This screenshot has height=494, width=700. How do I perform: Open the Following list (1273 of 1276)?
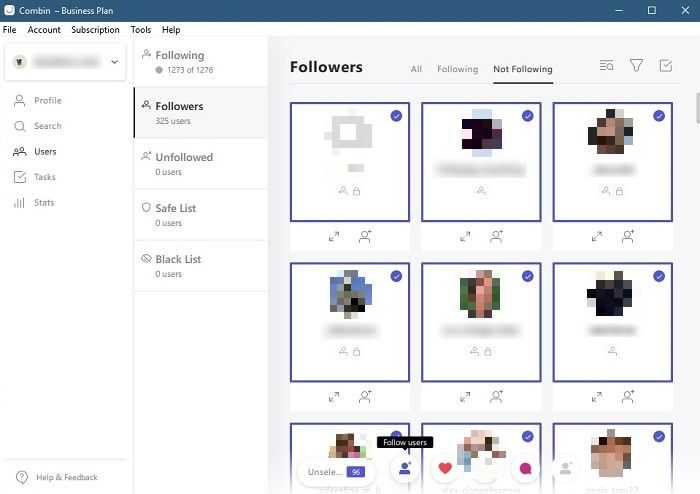tap(201, 62)
